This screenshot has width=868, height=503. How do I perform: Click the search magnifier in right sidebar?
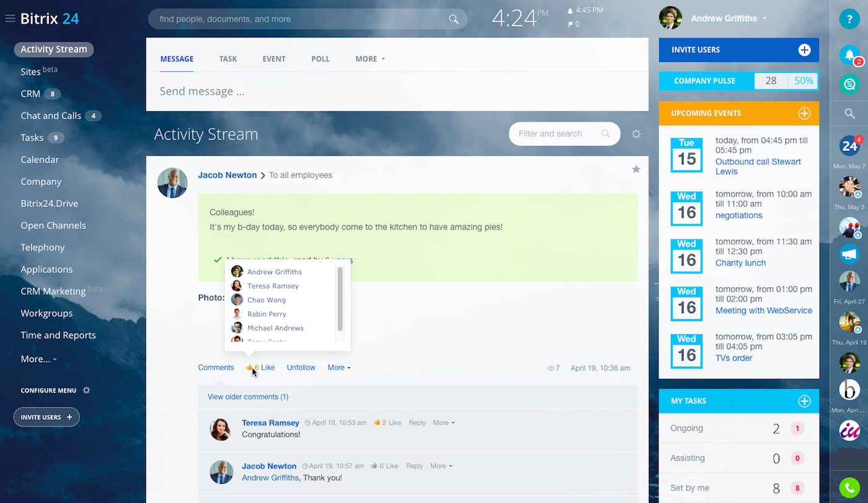pos(849,114)
